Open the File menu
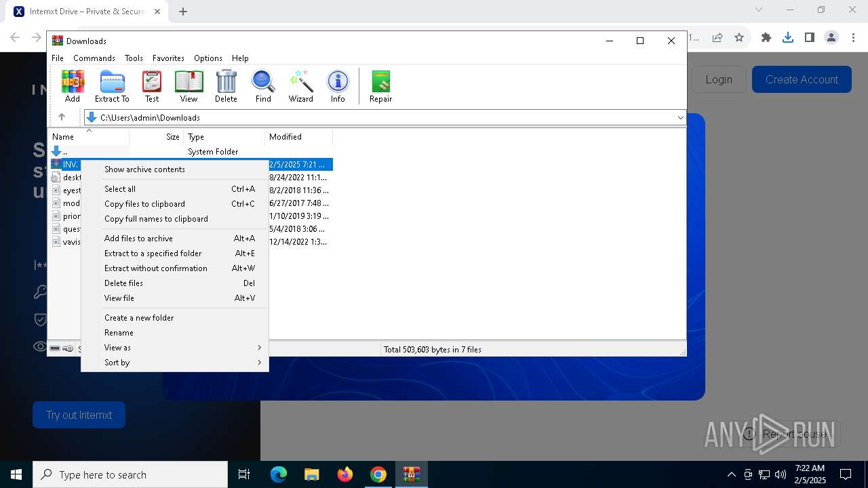868x488 pixels. point(58,58)
